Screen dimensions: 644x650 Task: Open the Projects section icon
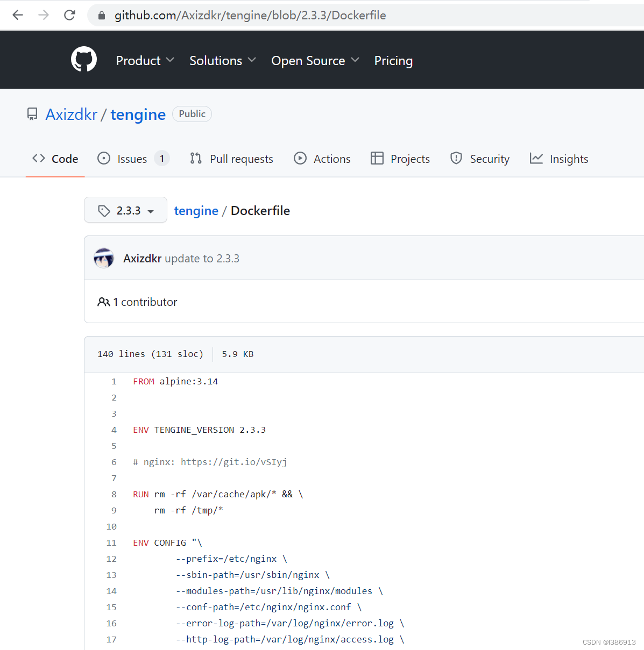tap(378, 159)
